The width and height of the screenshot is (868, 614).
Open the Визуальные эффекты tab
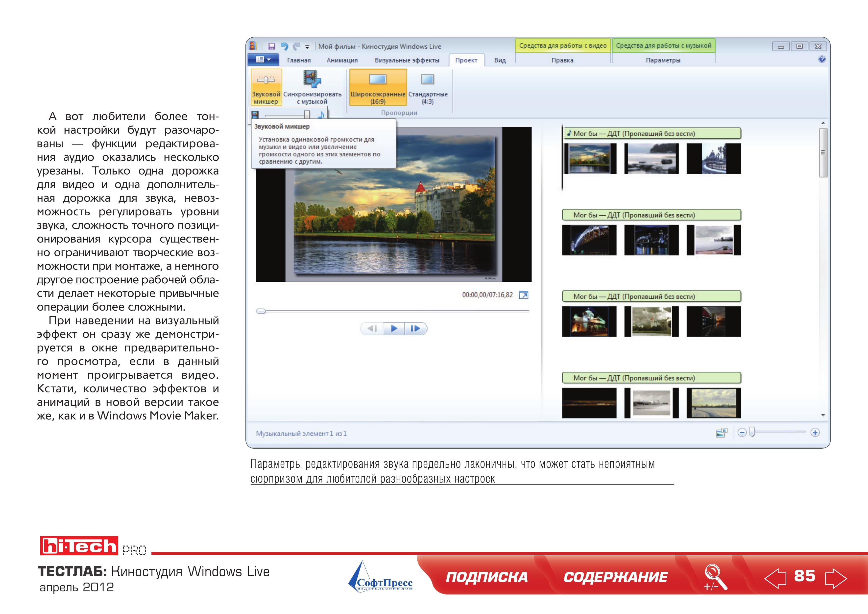[x=407, y=60]
